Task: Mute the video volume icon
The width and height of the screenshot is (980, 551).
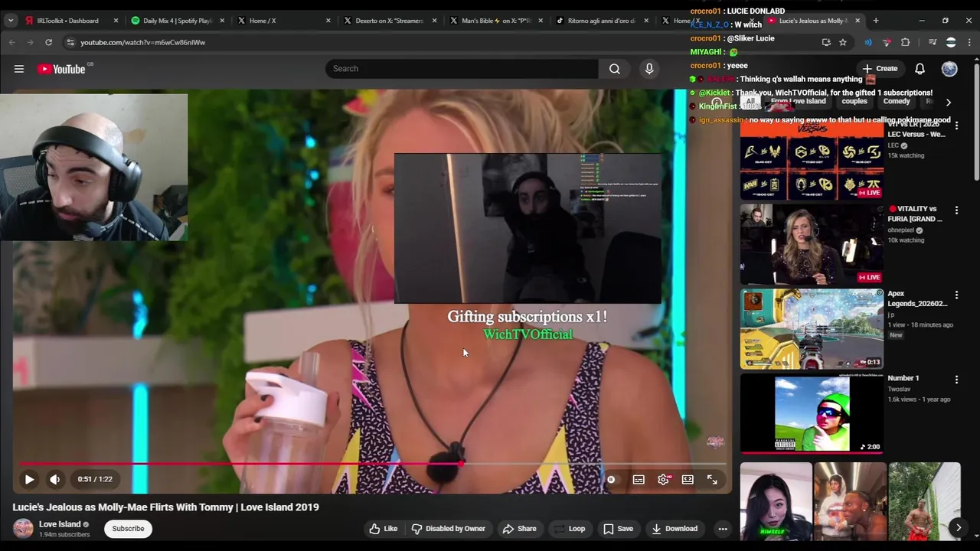Action: [x=55, y=480]
